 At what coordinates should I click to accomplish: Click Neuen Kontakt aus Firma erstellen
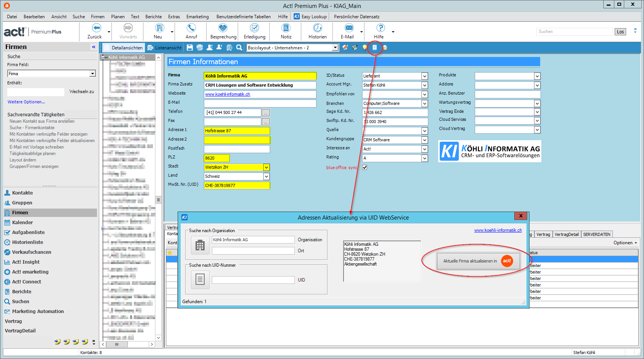tap(42, 121)
